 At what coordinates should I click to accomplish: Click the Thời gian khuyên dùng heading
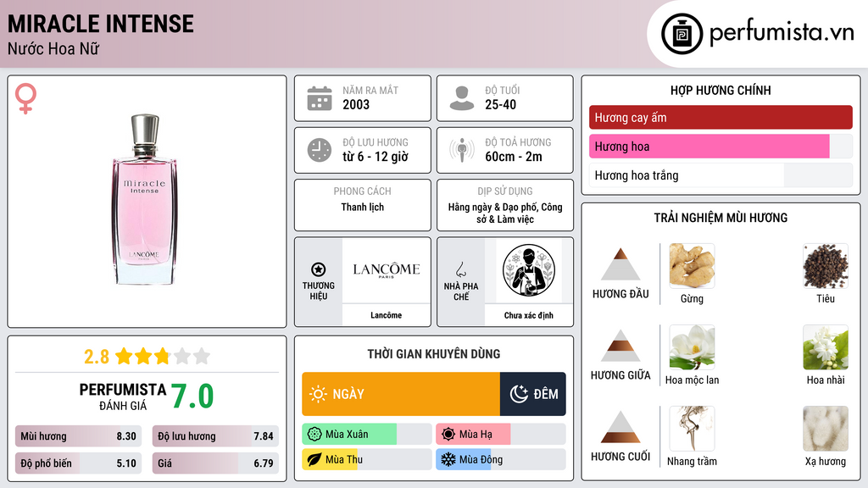click(x=434, y=353)
